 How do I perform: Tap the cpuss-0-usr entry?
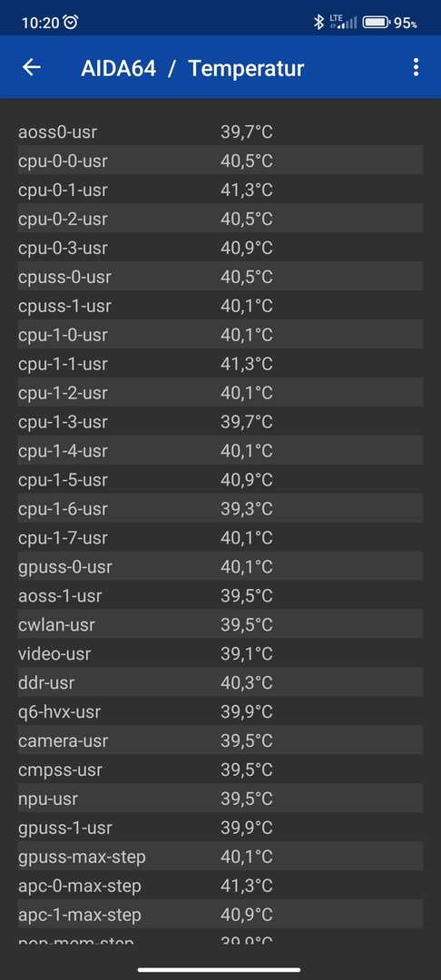pyautogui.click(x=220, y=277)
